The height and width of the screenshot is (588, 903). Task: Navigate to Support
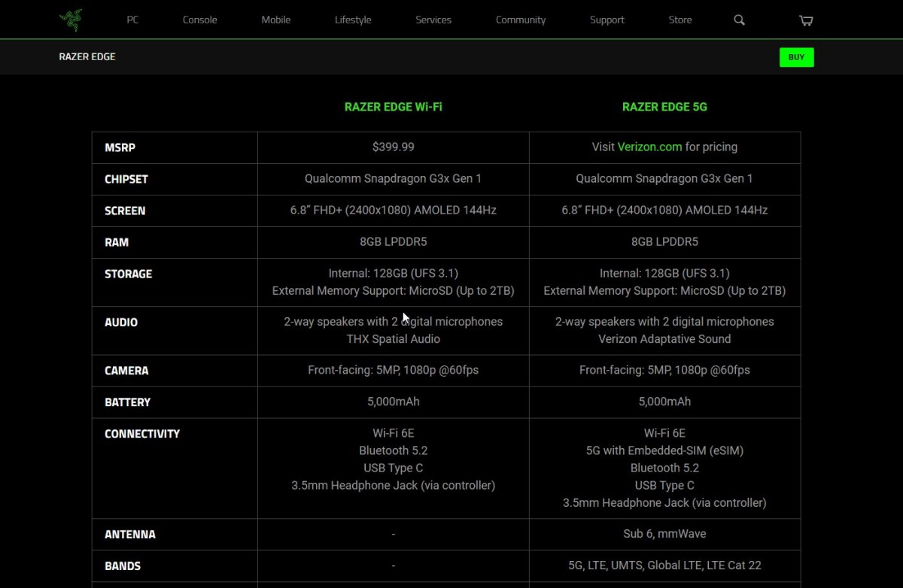(x=607, y=20)
